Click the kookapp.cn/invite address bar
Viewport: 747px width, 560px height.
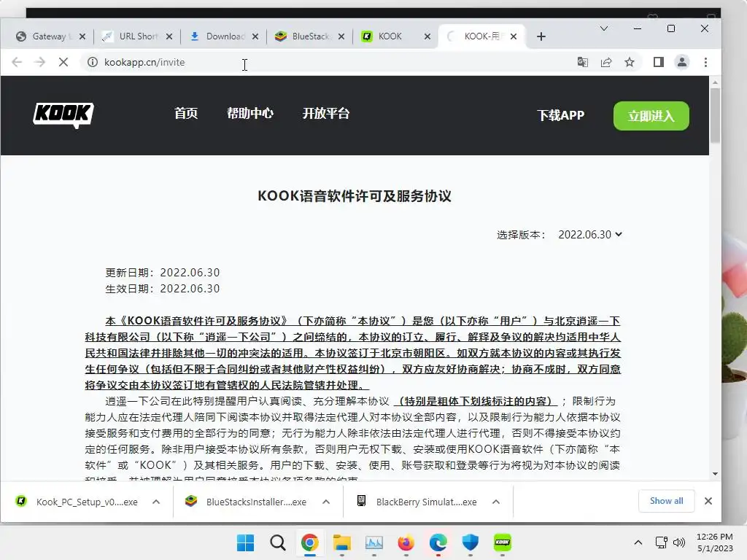point(329,63)
